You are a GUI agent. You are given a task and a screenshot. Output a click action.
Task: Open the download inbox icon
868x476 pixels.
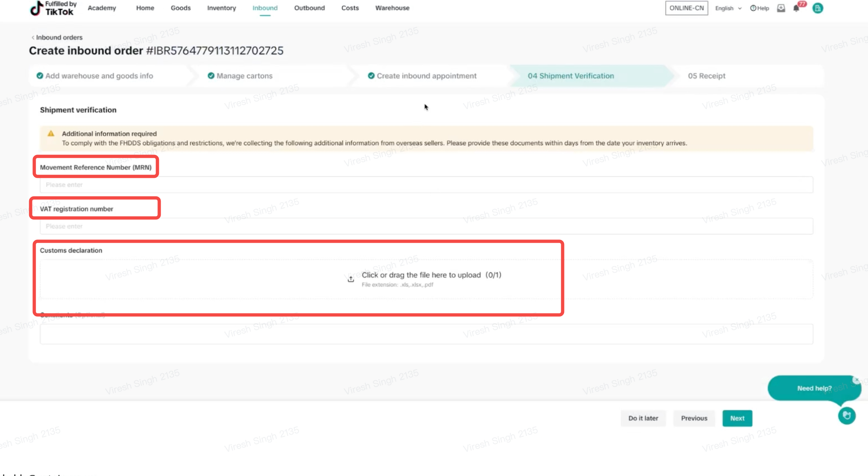click(781, 8)
